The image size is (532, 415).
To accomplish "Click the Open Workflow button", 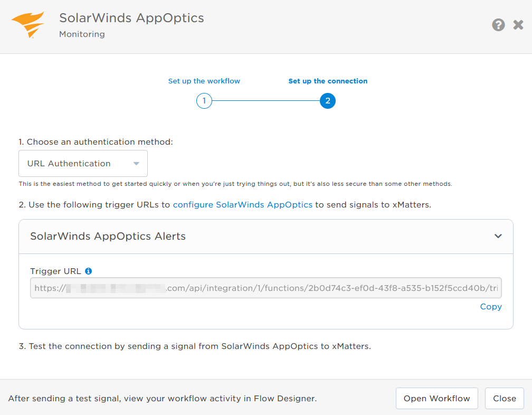I will [x=436, y=398].
